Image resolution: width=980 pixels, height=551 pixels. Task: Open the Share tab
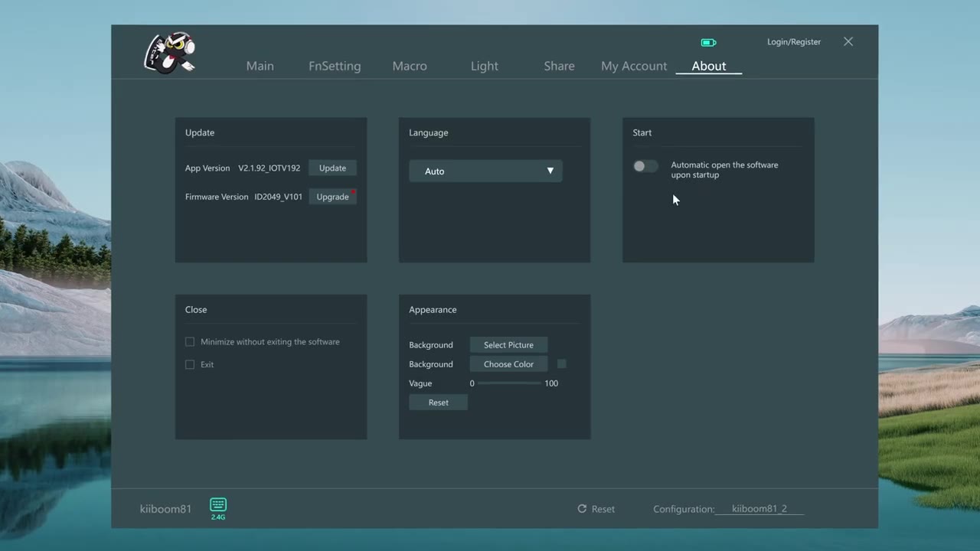click(559, 66)
